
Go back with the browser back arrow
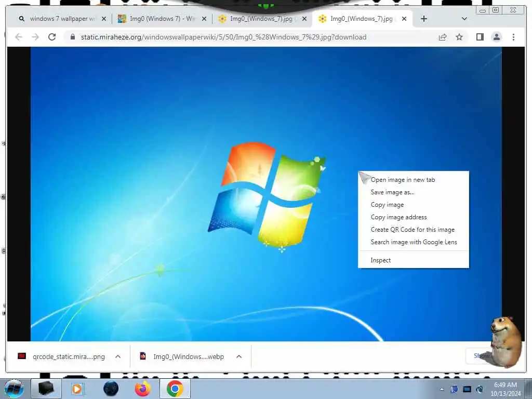coord(19,37)
